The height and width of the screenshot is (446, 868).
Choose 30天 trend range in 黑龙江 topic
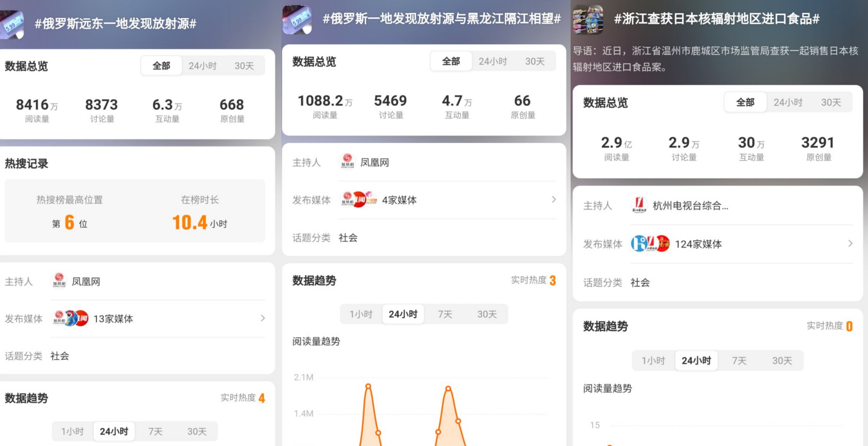(487, 314)
